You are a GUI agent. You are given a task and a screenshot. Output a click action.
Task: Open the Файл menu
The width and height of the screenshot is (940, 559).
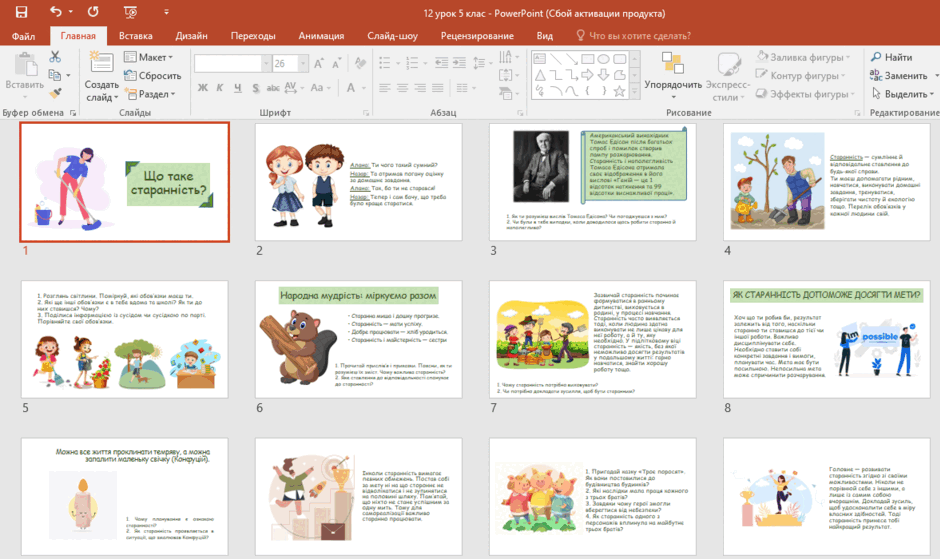pos(23,36)
